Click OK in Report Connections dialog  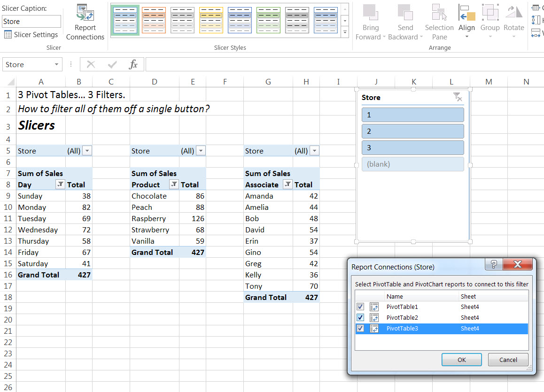(461, 360)
